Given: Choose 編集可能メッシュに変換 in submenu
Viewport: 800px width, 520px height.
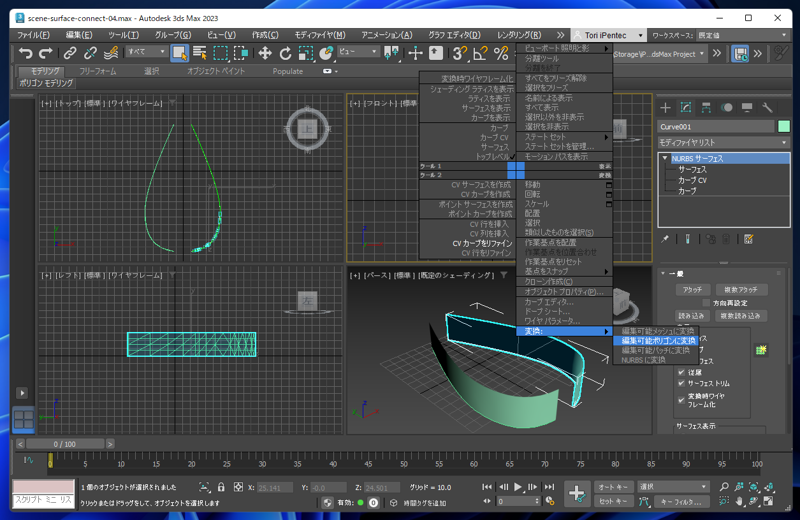Looking at the screenshot, I should (x=658, y=331).
